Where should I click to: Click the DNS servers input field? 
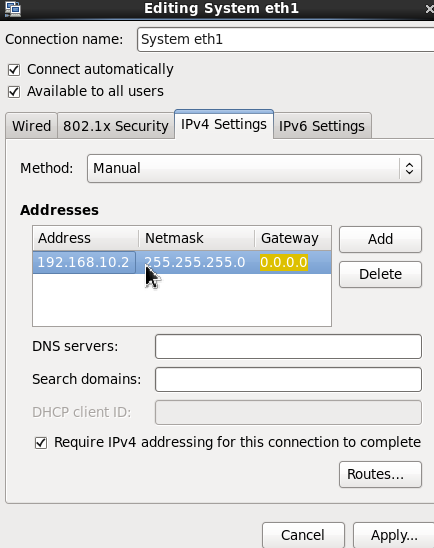pyautogui.click(x=288, y=346)
